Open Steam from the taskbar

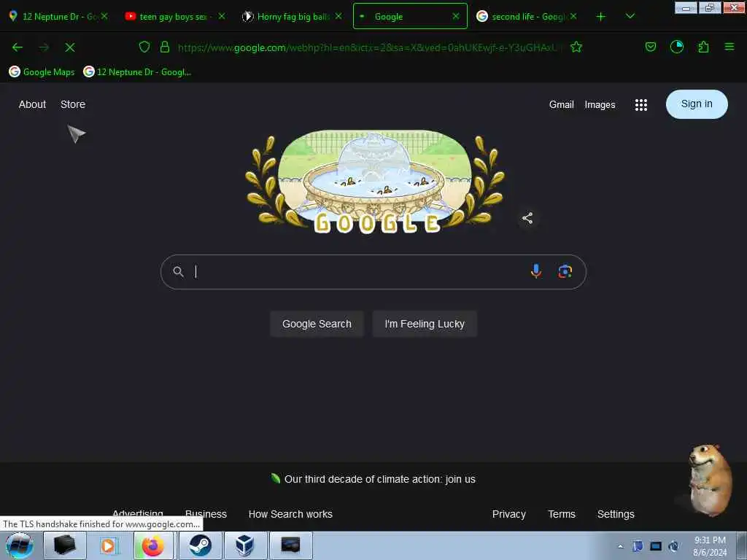coord(200,545)
